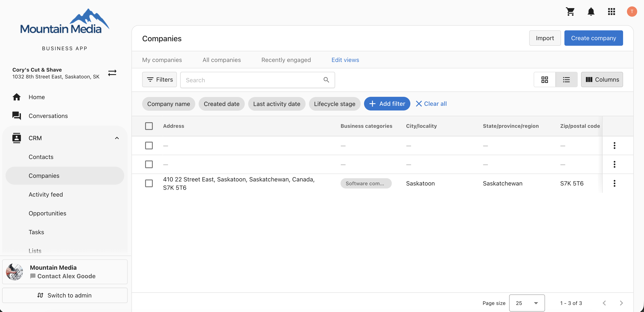
Task: Open Companies in sidebar
Action: 65,175
